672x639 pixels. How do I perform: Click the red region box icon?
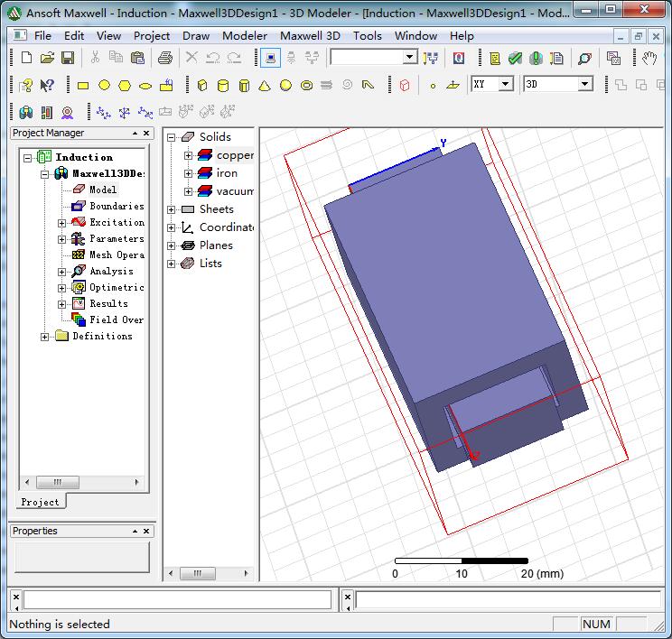click(405, 86)
